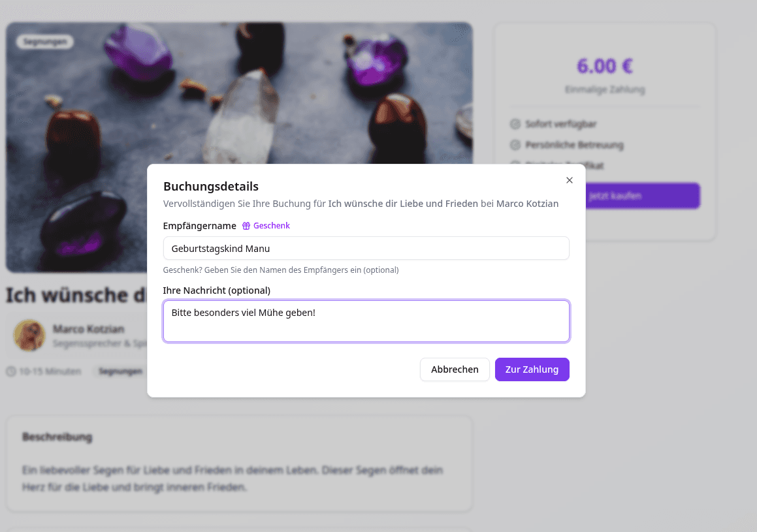Select the Segnungen badge on the image
757x532 pixels.
tap(44, 41)
